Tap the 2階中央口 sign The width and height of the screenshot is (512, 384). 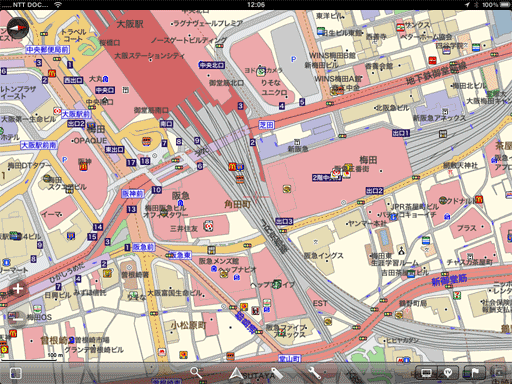coord(327,177)
